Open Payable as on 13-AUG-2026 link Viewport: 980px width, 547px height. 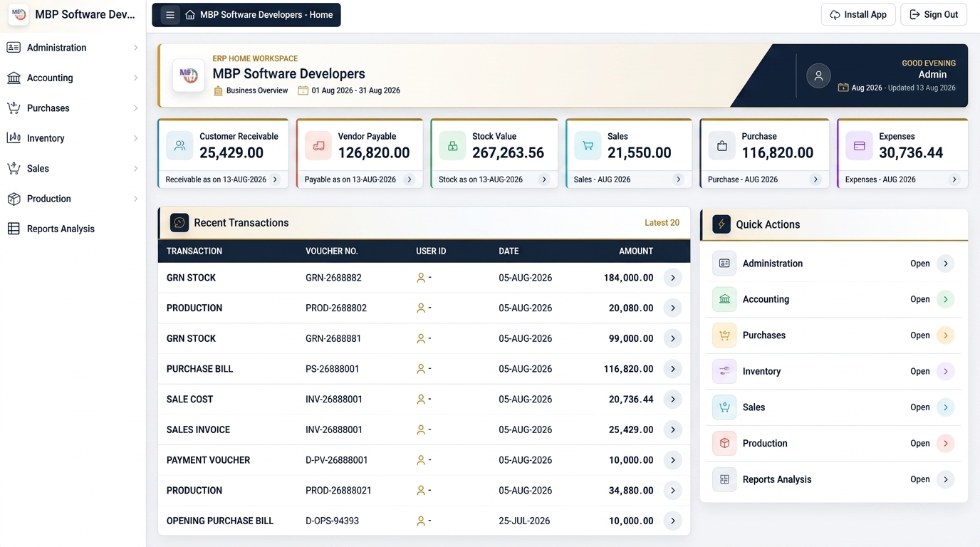click(359, 179)
